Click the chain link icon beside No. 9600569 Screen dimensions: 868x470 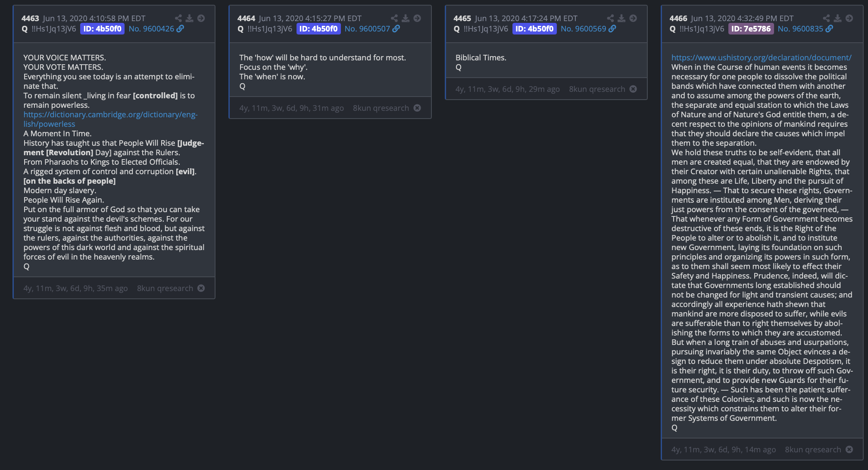coord(612,28)
